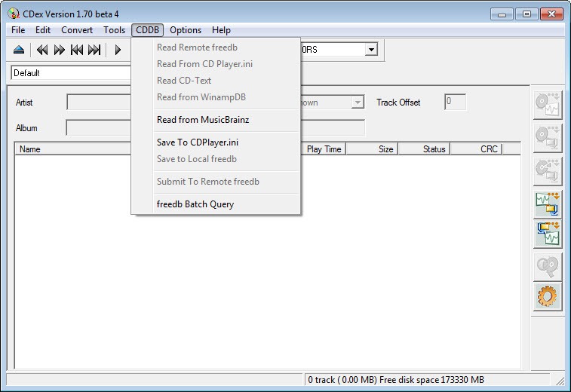571x392 pixels.
Task: Convert compressed audio to WAV icon
Action: 548,234
